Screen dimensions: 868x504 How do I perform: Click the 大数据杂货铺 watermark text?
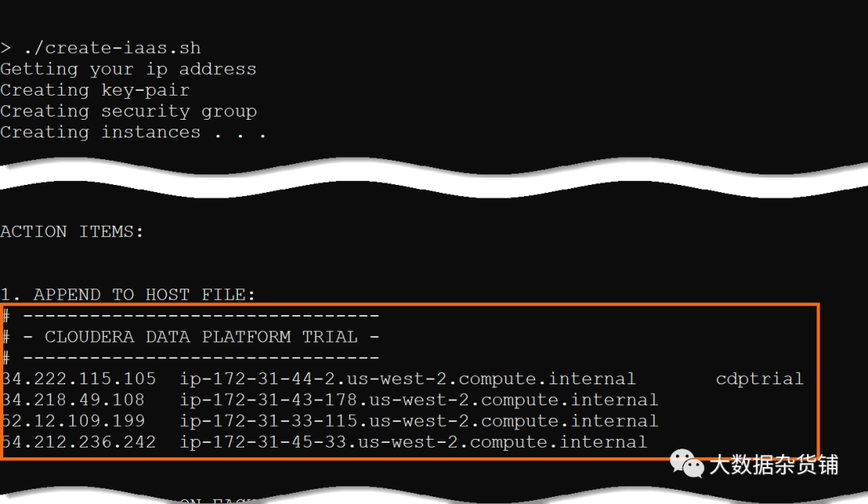click(774, 465)
